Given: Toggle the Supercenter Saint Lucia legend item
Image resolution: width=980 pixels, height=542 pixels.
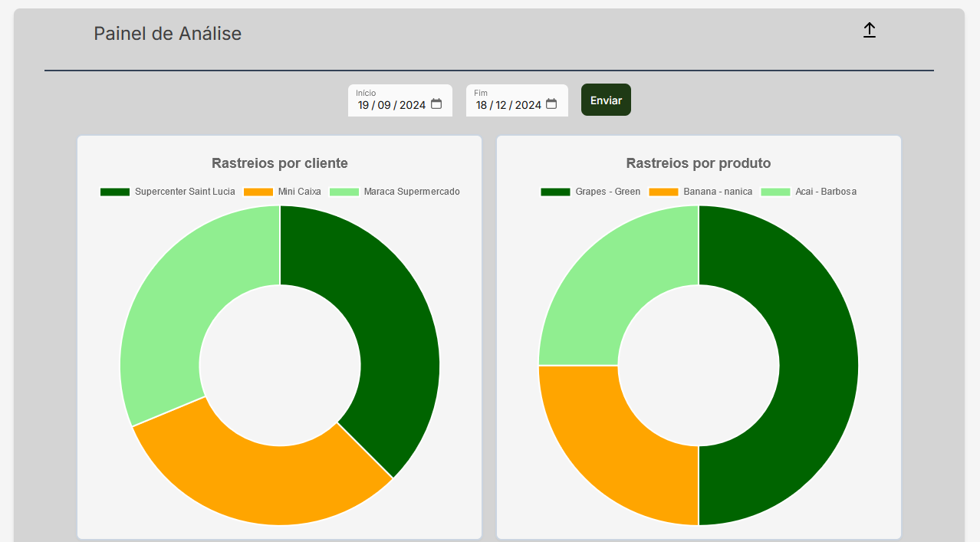Looking at the screenshot, I should pos(167,192).
